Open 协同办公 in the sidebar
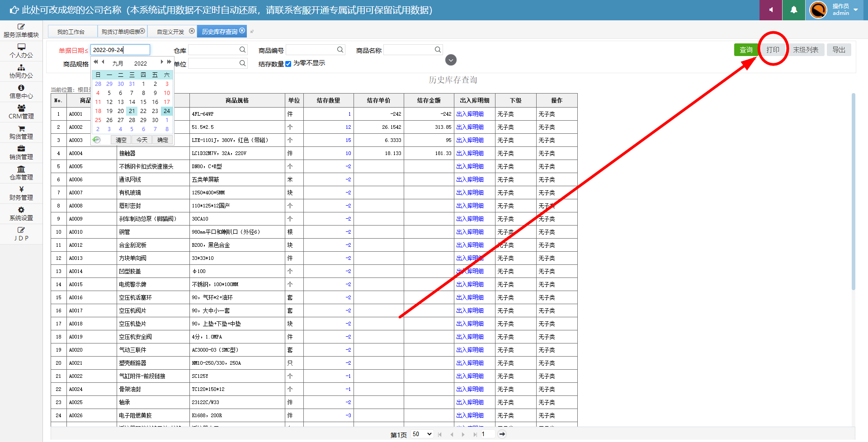Screen dimensions: 868x442 point(21,71)
